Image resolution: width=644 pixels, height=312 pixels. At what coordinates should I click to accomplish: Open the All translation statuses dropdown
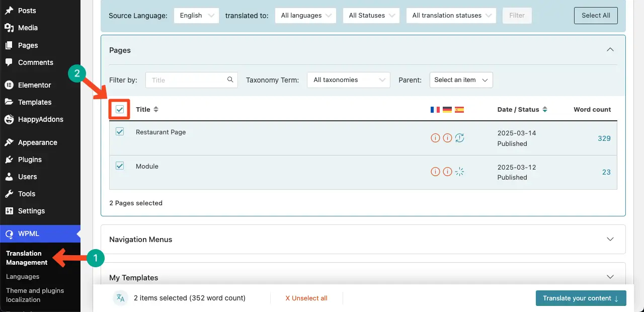[x=451, y=16]
